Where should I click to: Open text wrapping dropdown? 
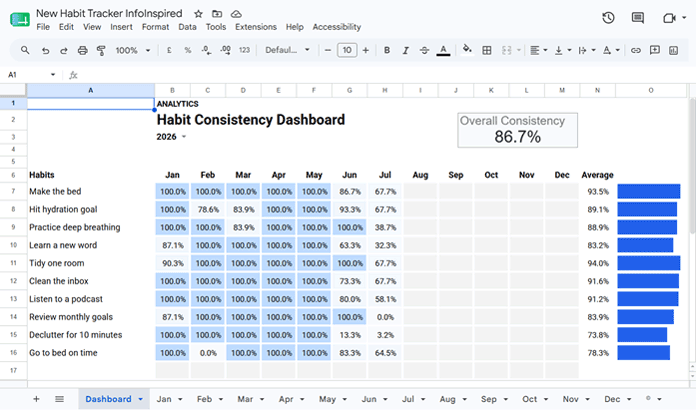click(586, 51)
